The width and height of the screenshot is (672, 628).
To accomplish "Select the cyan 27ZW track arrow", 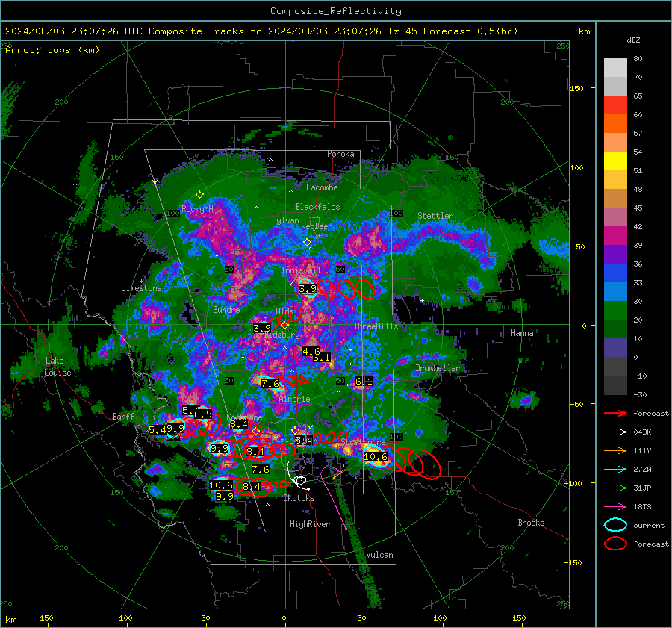I will point(615,470).
